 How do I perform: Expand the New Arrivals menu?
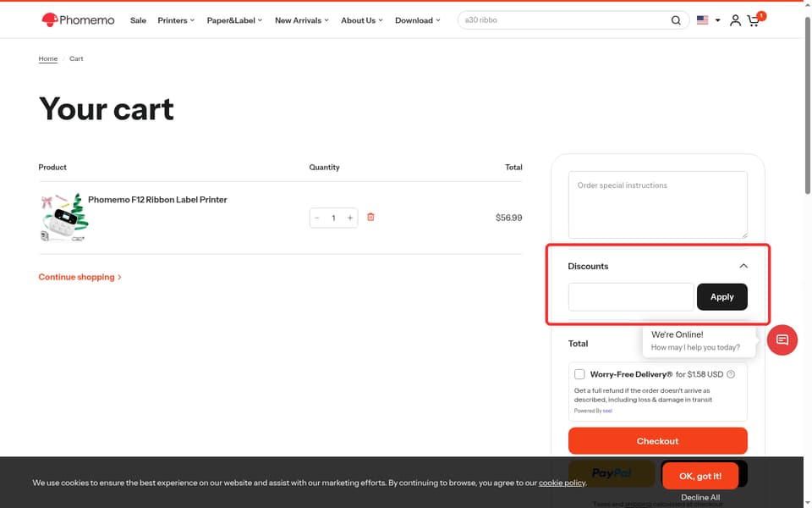(302, 20)
